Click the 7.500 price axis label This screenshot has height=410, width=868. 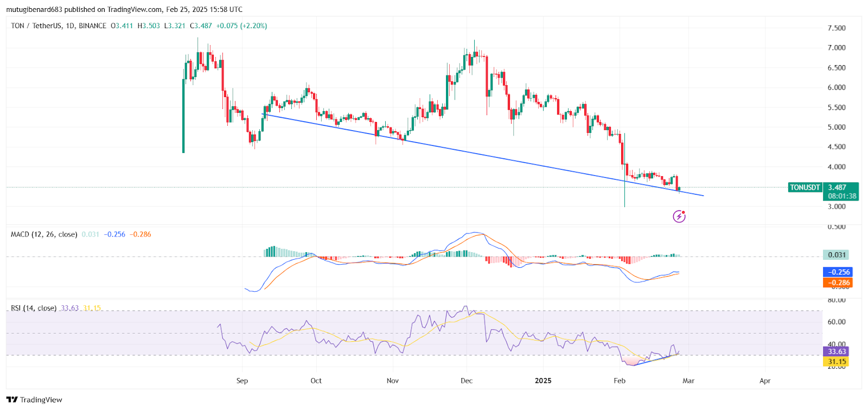point(837,28)
